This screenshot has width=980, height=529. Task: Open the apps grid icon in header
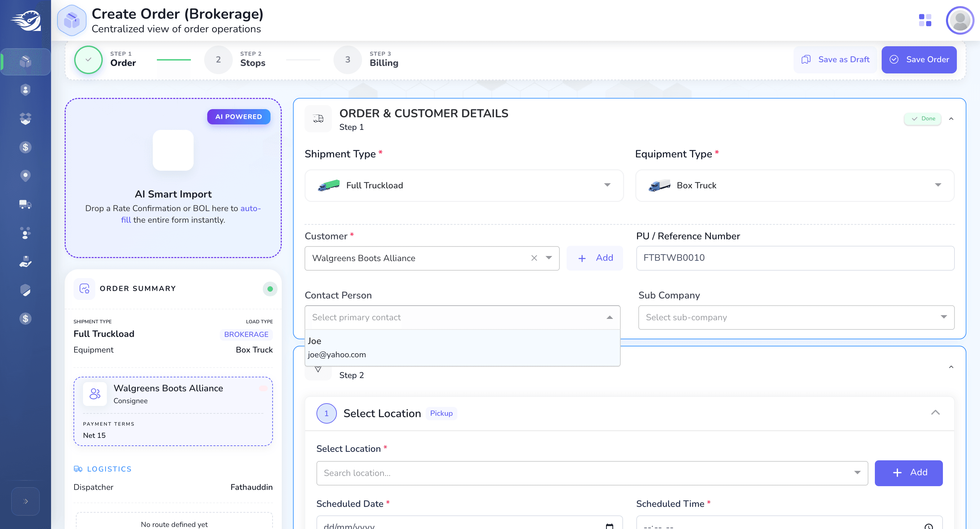[x=925, y=20]
